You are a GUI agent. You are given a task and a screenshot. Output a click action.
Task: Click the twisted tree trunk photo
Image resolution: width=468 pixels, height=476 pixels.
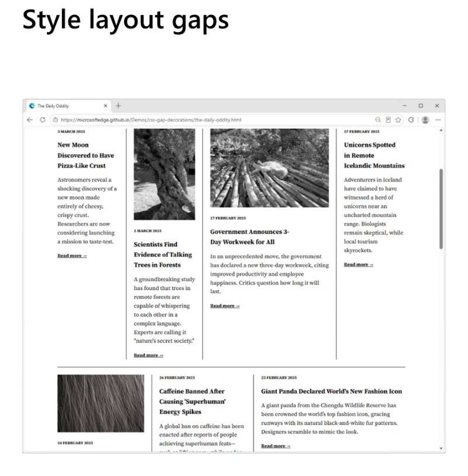(x=164, y=174)
